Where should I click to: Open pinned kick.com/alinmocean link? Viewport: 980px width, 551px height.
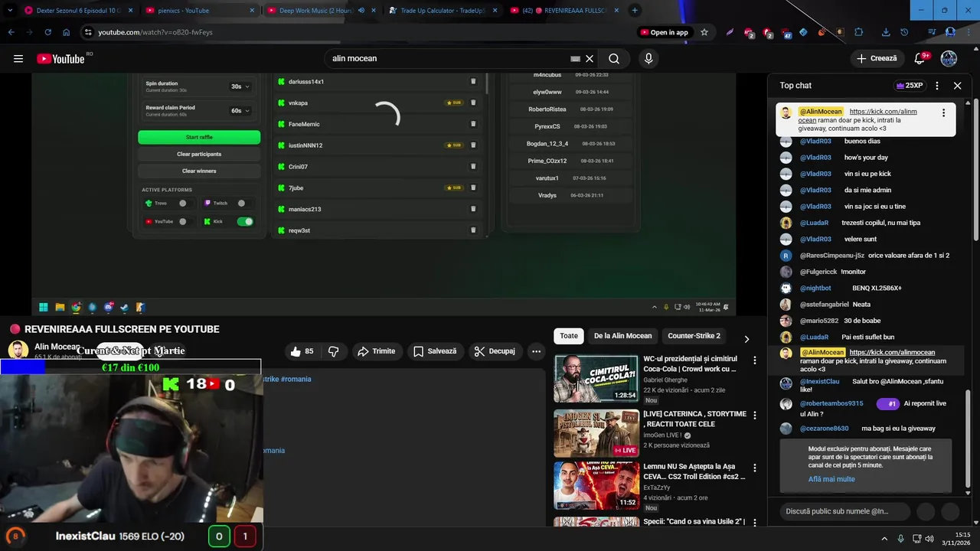coord(883,112)
